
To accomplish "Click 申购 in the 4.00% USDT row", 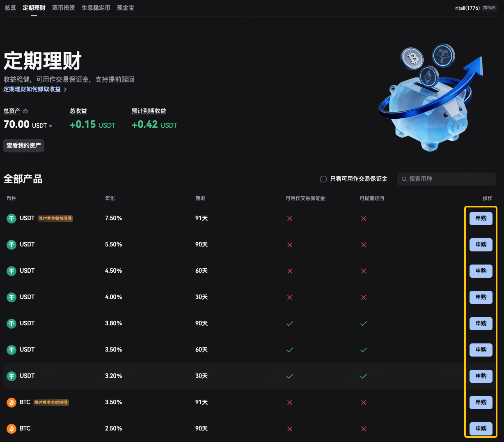I will [x=481, y=297].
